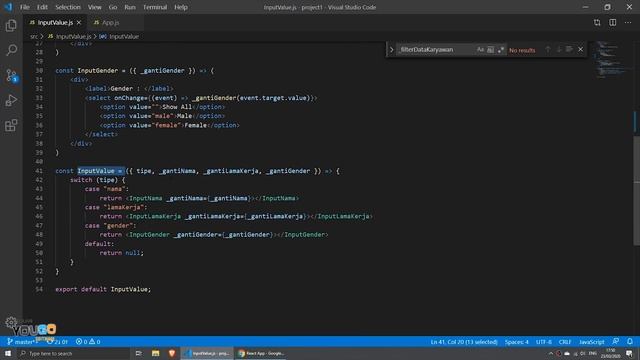Open the Help menu
Viewport: 640px width, 360px height.
[x=181, y=7]
